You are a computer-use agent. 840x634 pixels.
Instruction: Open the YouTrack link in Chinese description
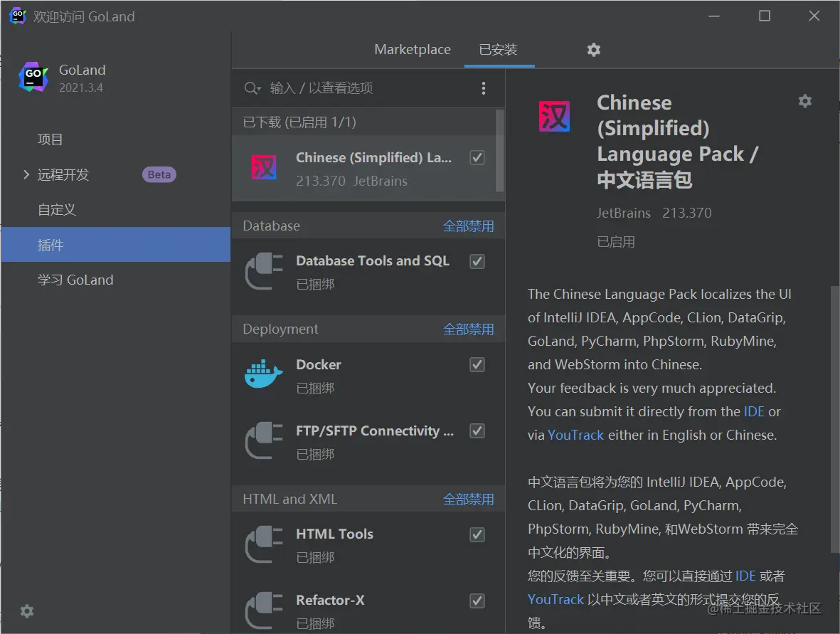click(555, 599)
